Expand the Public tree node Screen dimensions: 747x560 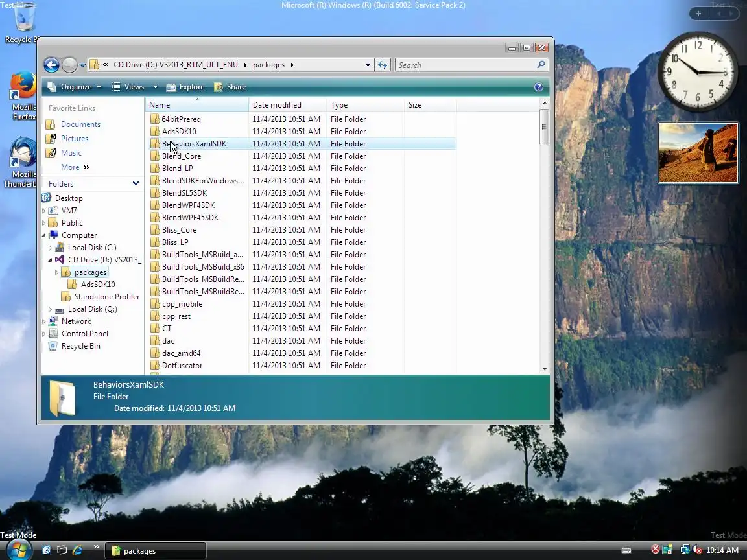pyautogui.click(x=44, y=223)
